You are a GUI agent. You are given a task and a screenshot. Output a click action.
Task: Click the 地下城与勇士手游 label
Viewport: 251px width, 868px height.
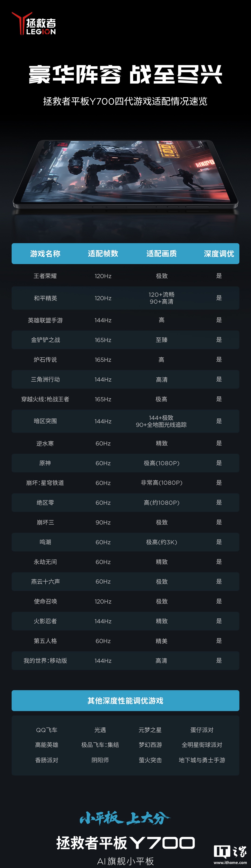tap(202, 760)
